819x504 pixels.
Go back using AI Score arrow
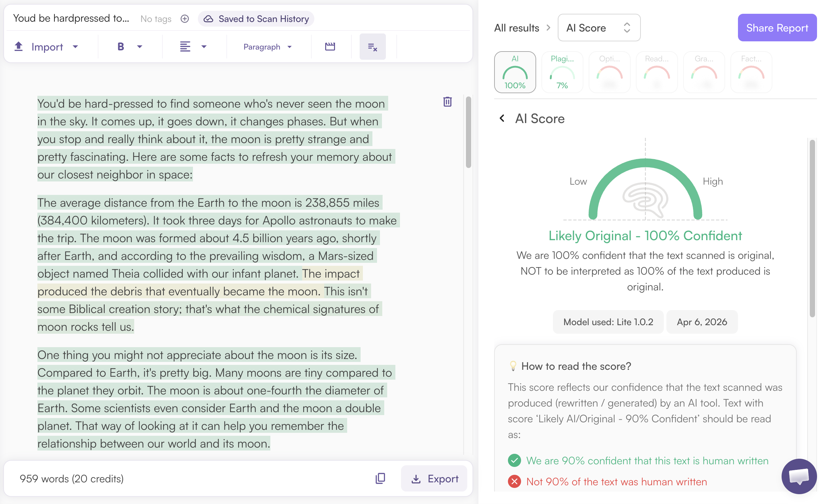(502, 118)
